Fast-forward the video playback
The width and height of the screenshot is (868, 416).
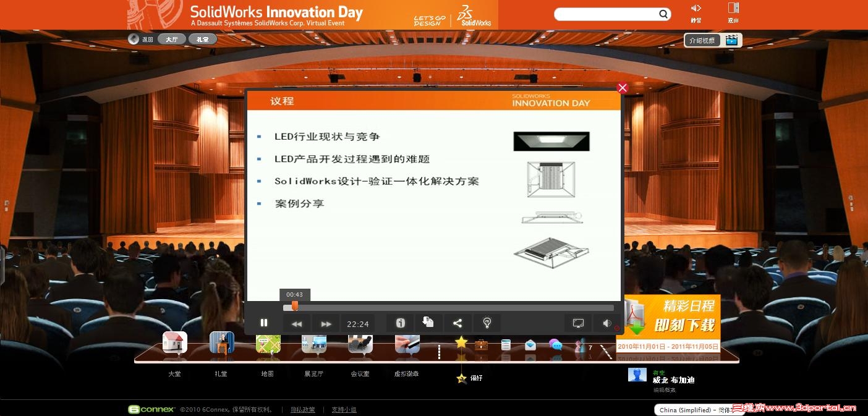tap(326, 323)
